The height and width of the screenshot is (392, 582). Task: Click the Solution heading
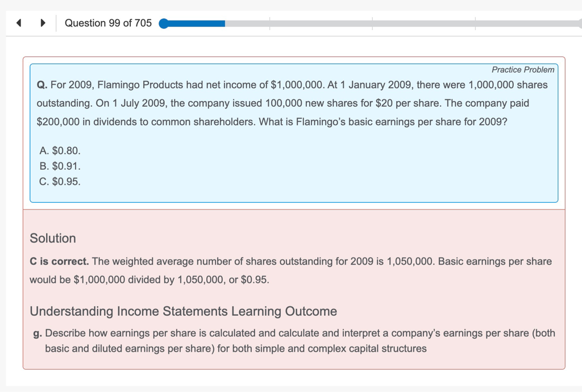(53, 238)
